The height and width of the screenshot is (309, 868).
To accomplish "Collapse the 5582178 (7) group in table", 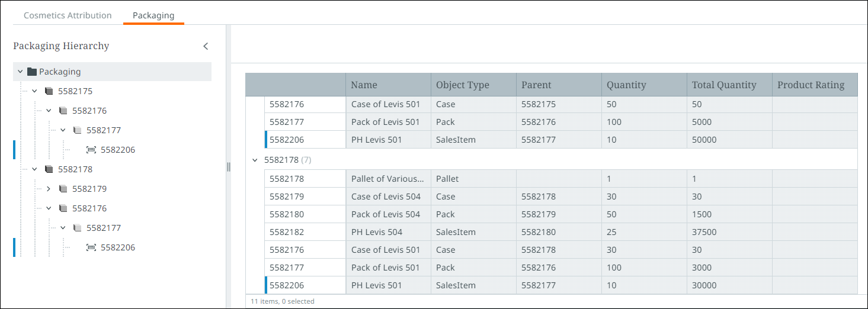I will pos(255,160).
